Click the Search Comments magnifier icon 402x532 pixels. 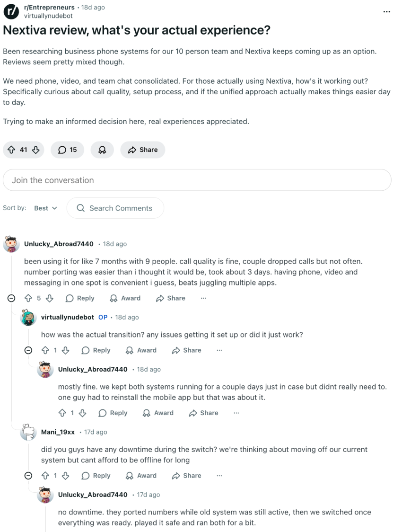coord(80,208)
